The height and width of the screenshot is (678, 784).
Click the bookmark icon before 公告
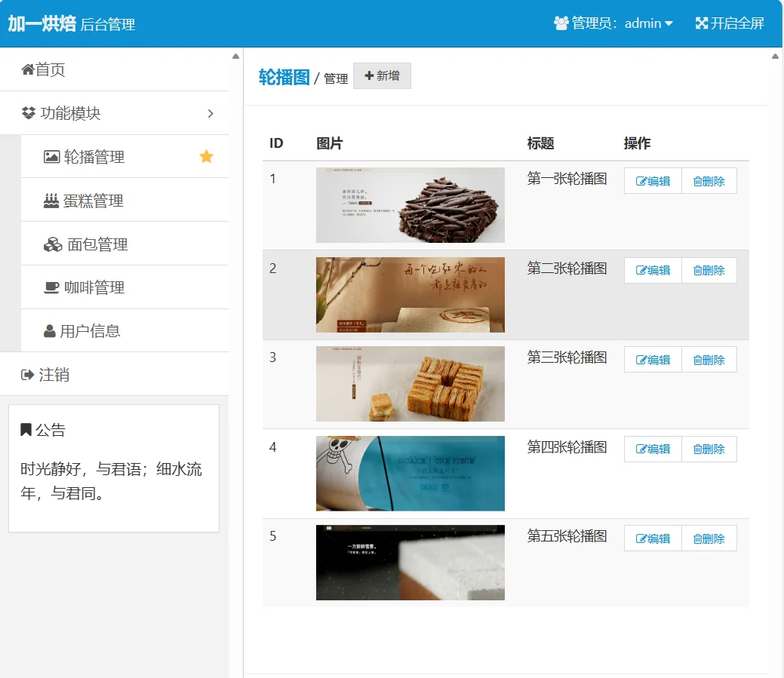coord(25,430)
